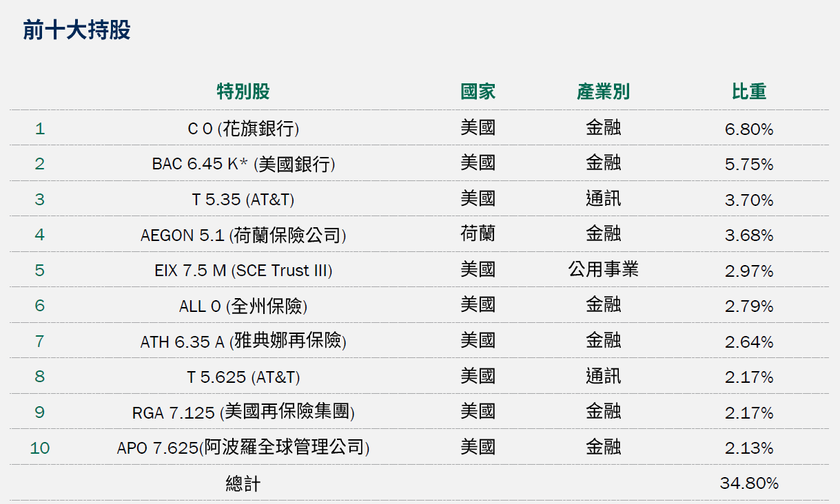Click the 比重 column header
The height and width of the screenshot is (504, 840).
click(749, 92)
